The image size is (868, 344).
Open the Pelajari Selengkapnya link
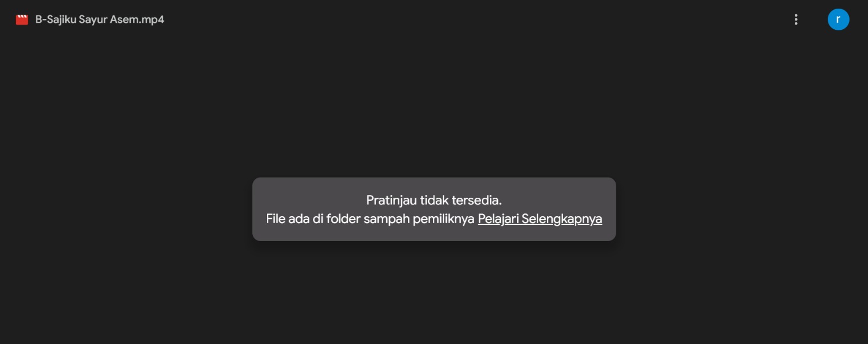click(540, 219)
